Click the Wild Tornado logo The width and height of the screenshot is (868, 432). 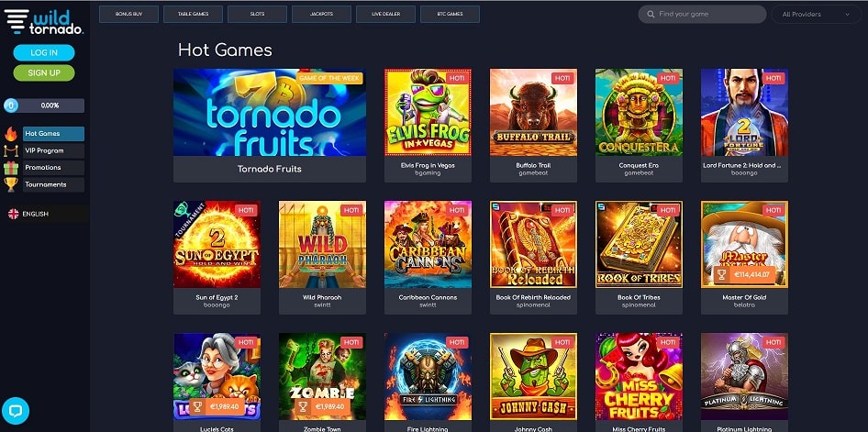click(x=44, y=22)
